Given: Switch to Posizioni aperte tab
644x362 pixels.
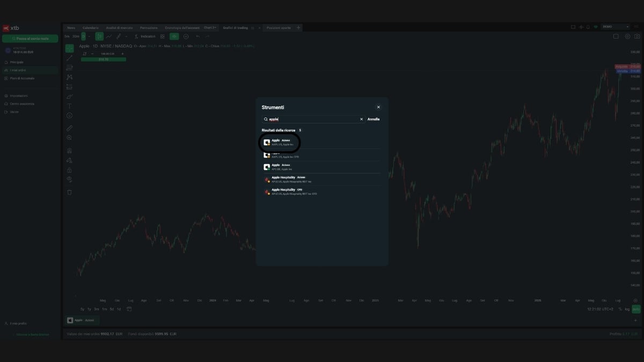Looking at the screenshot, I should (x=278, y=27).
